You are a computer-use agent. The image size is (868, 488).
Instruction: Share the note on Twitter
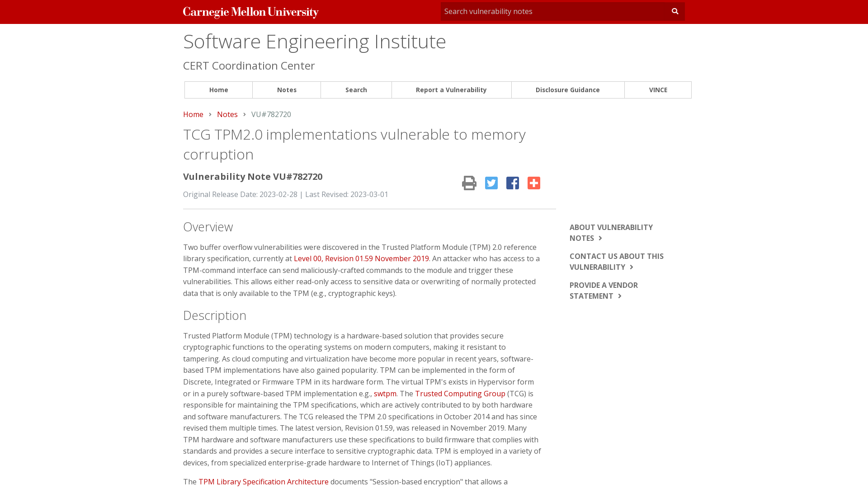pyautogui.click(x=491, y=183)
